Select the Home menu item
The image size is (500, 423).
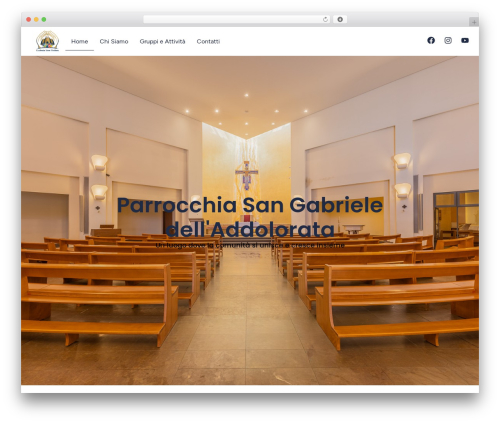click(x=79, y=41)
